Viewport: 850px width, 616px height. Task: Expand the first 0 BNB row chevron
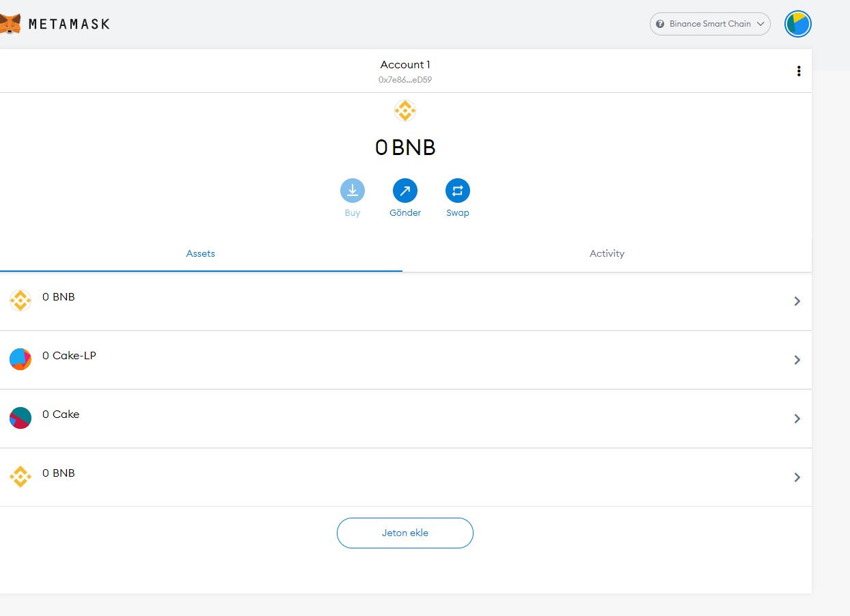797,301
